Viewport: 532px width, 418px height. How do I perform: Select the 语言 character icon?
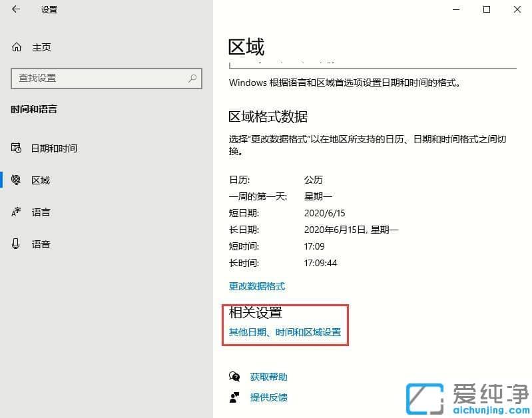(x=17, y=212)
